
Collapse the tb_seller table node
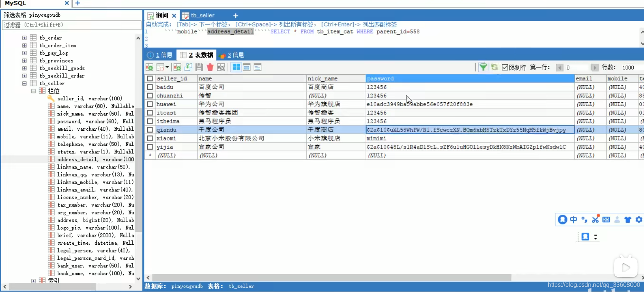[x=24, y=83]
